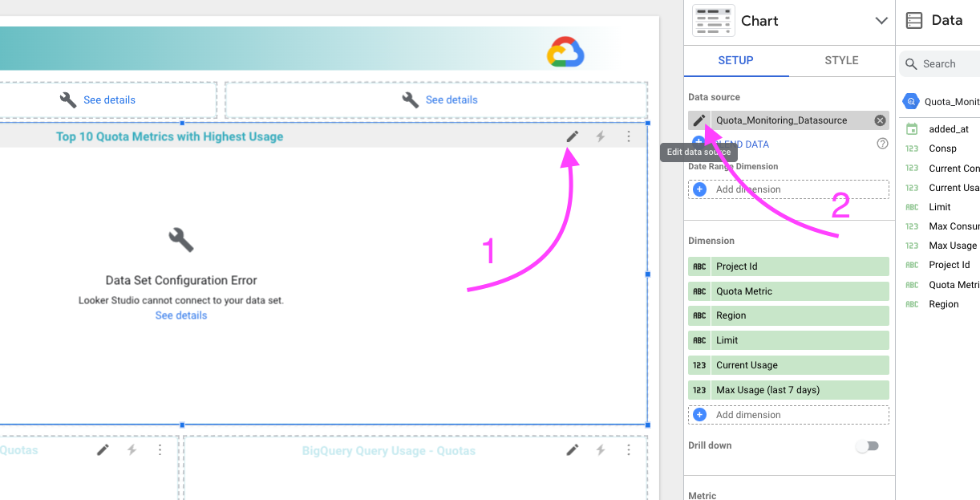The width and height of the screenshot is (980, 500).
Task: Click ABC type icon of Limit dimension
Action: pos(699,340)
